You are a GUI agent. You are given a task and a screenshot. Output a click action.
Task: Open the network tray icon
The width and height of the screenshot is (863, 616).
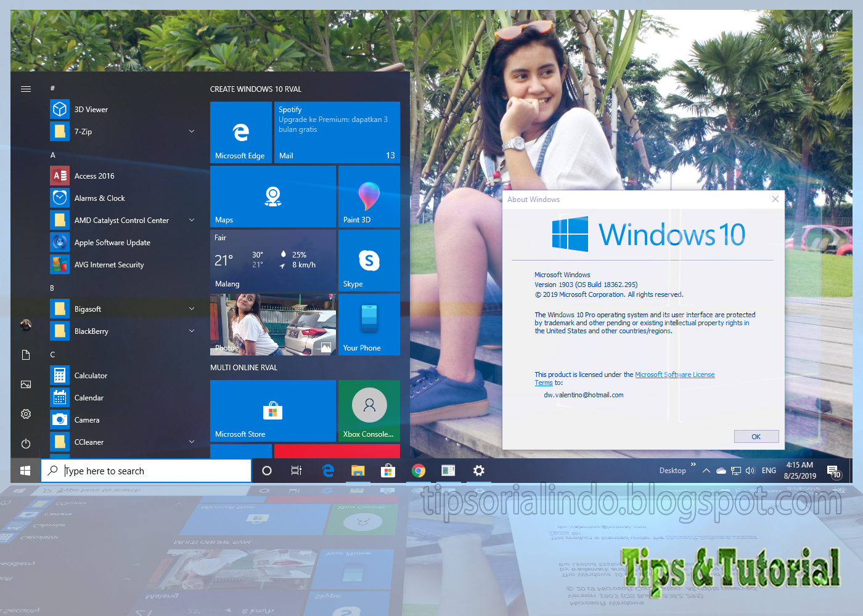point(736,471)
